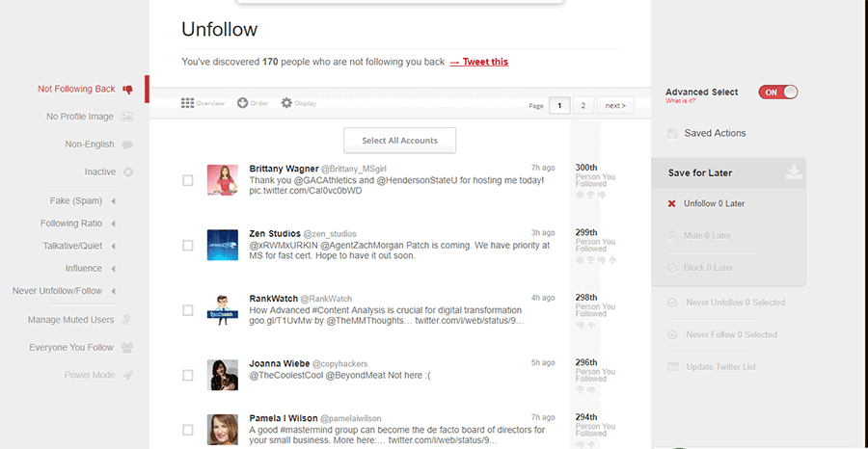Open the @zen_studios handle
Image resolution: width=868 pixels, height=449 pixels.
click(x=330, y=234)
